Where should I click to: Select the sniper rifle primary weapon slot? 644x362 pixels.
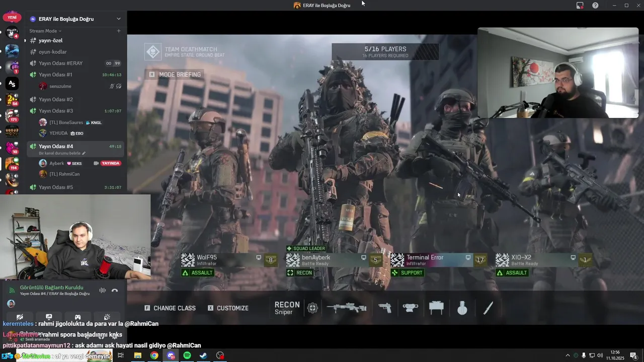(347, 308)
